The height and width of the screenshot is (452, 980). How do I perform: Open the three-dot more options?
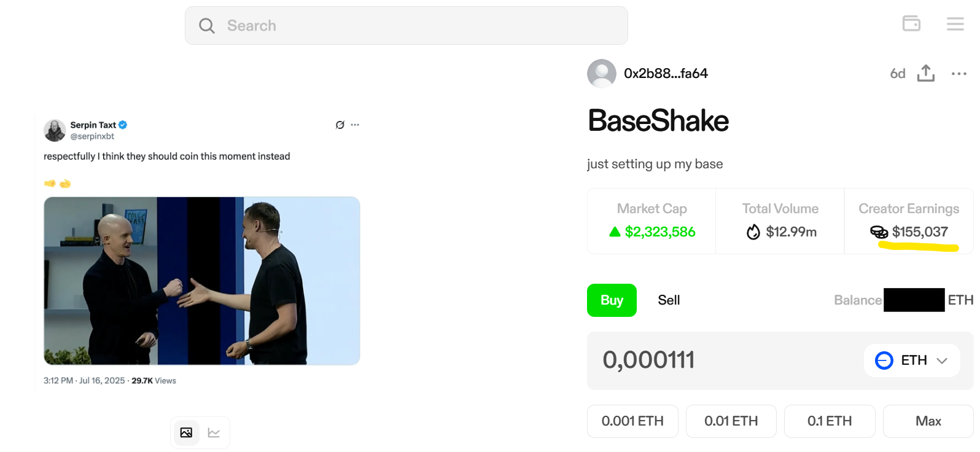click(959, 74)
